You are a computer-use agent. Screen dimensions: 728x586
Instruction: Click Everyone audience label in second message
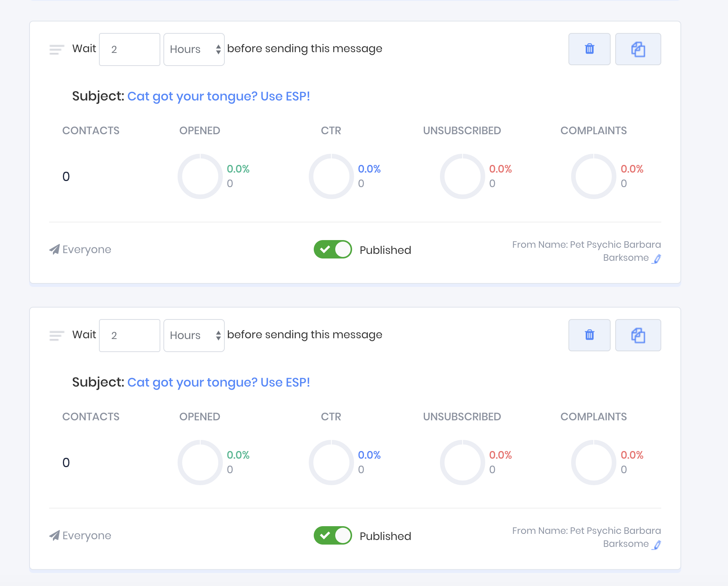(87, 536)
